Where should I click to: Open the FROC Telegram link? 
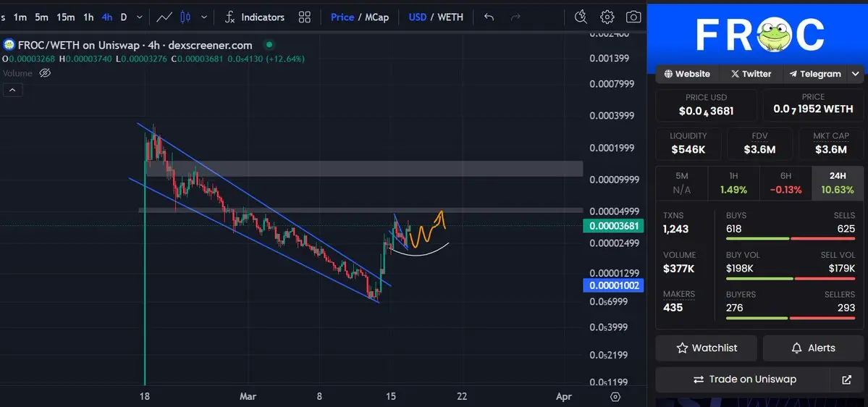(815, 74)
